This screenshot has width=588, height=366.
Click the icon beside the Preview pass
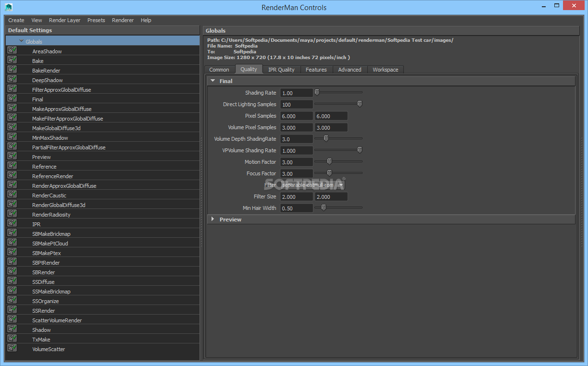[x=12, y=156]
